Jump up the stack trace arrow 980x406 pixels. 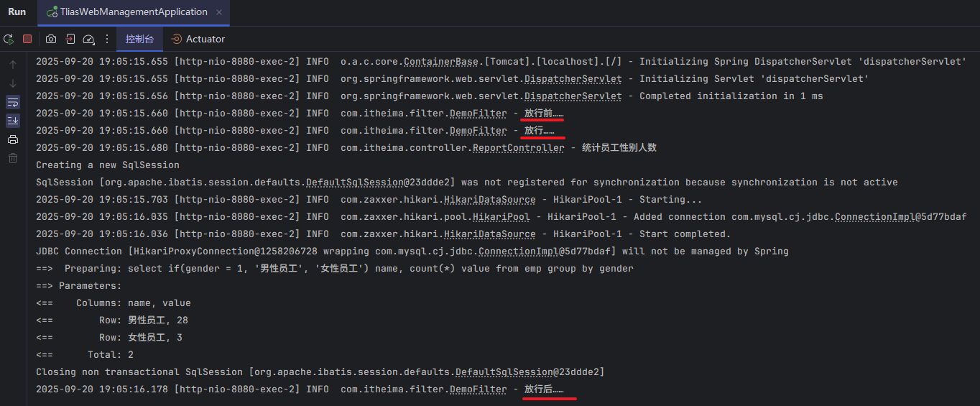[x=13, y=65]
